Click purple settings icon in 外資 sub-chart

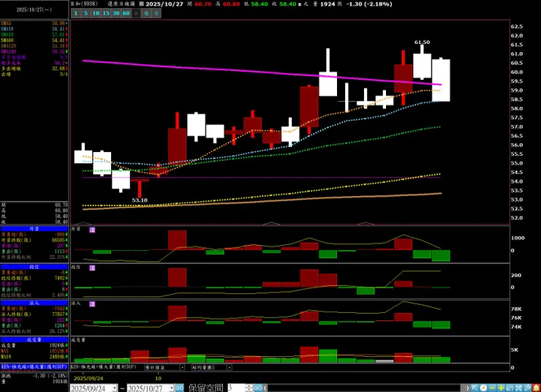coord(92,230)
